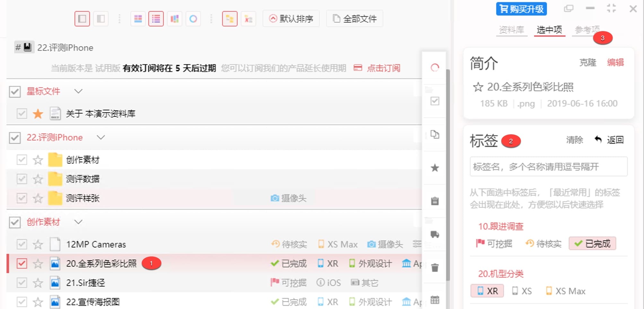Image resolution: width=644 pixels, height=309 pixels.
Task: Toggle folder grouping icon in toolbar
Action: coord(230,19)
